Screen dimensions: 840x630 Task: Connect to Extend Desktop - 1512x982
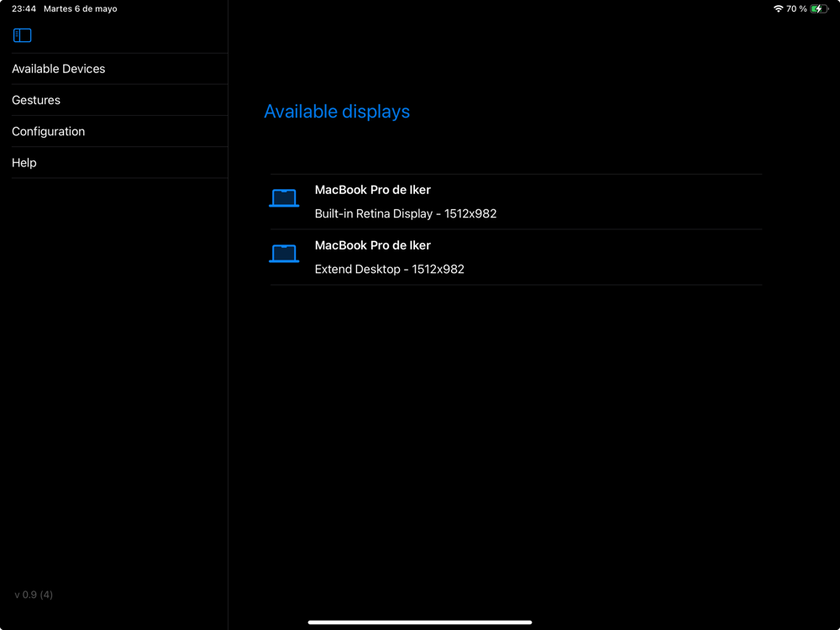click(516, 257)
